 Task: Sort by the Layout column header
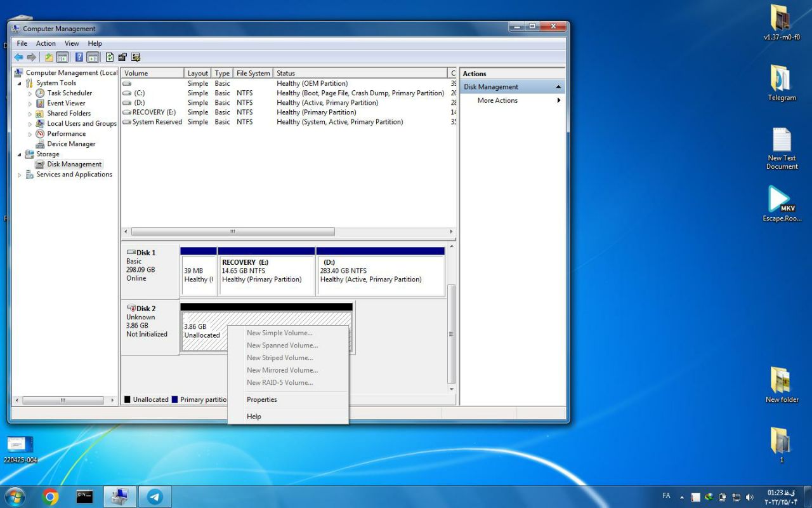coord(198,73)
